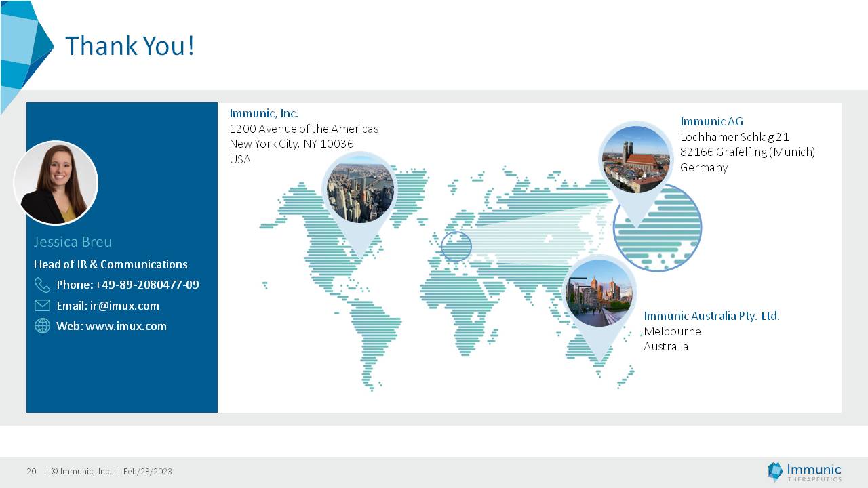
Task: Click the "Melbourne" city line
Action: pyautogui.click(x=673, y=331)
